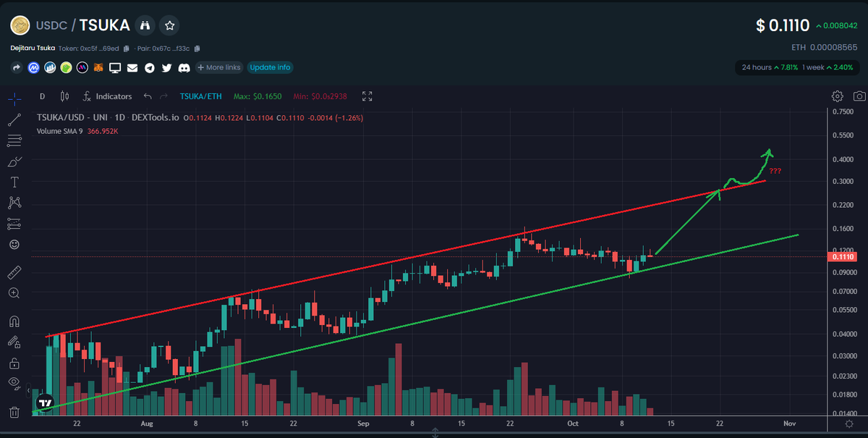This screenshot has height=438, width=868.
Task: Click the Oct label on time axis
Action: coord(572,422)
